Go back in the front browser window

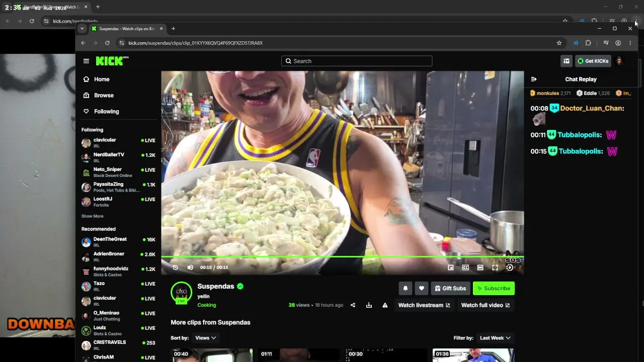pyautogui.click(x=83, y=43)
